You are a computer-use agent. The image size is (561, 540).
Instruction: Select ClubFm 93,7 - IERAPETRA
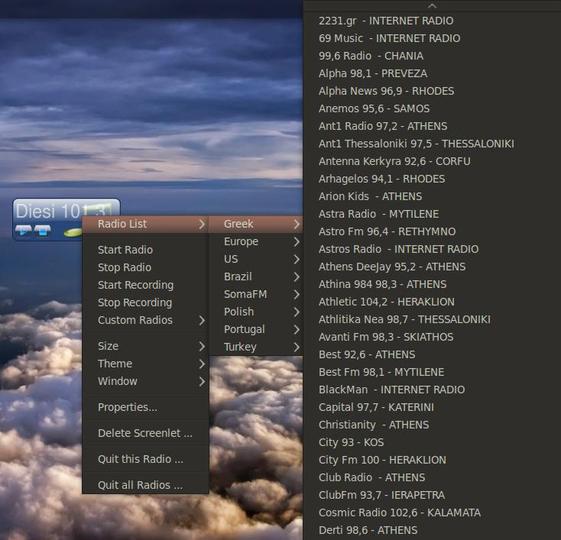tap(432, 495)
